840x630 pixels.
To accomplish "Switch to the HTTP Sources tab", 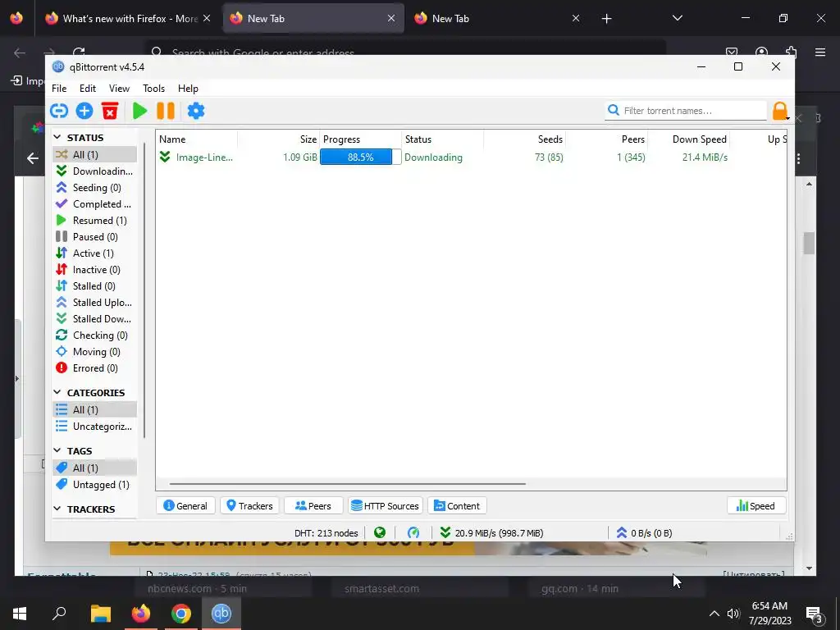I will coord(386,505).
